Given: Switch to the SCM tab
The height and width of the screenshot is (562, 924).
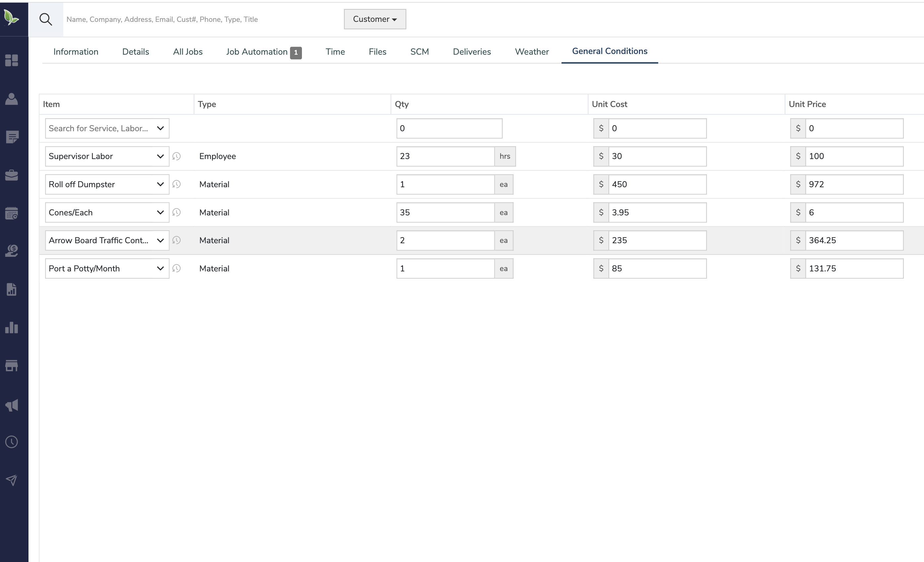Looking at the screenshot, I should click(420, 52).
